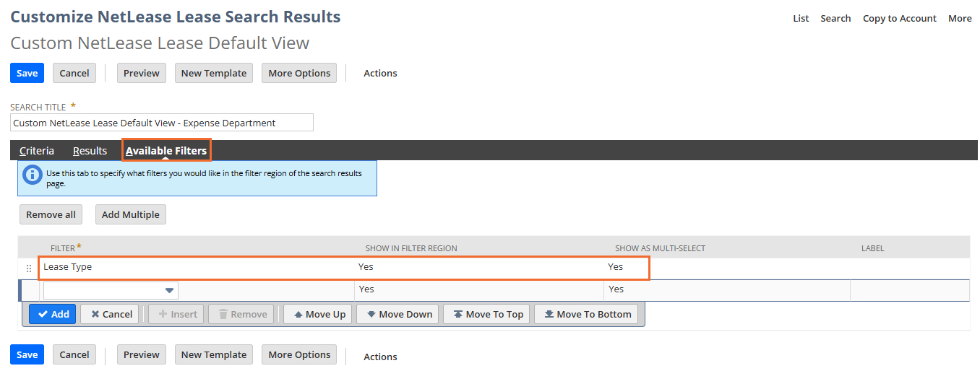This screenshot has height=371, width=980.
Task: Select the Available Filters tab
Action: tap(166, 151)
